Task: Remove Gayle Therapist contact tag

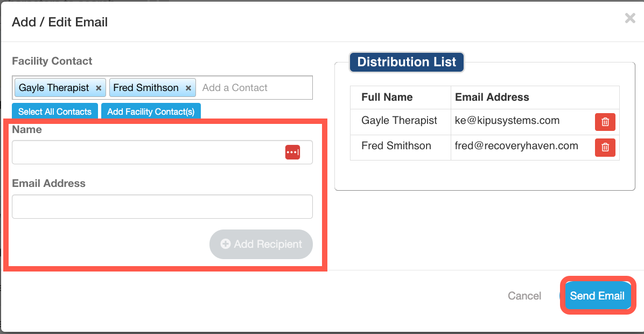Action: pyautogui.click(x=99, y=88)
